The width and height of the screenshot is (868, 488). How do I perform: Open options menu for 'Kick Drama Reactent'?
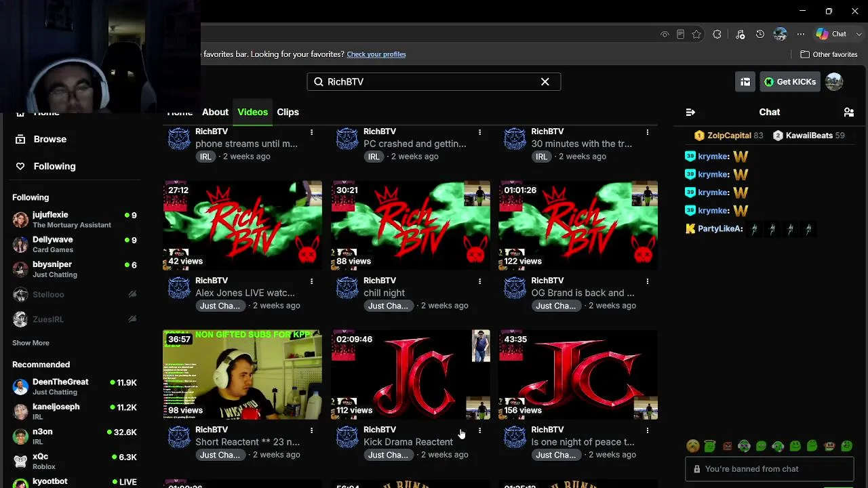[479, 430]
